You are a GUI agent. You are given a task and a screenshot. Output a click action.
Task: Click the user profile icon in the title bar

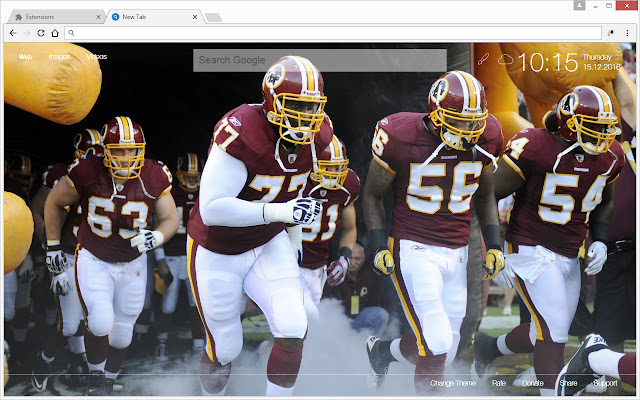579,5
